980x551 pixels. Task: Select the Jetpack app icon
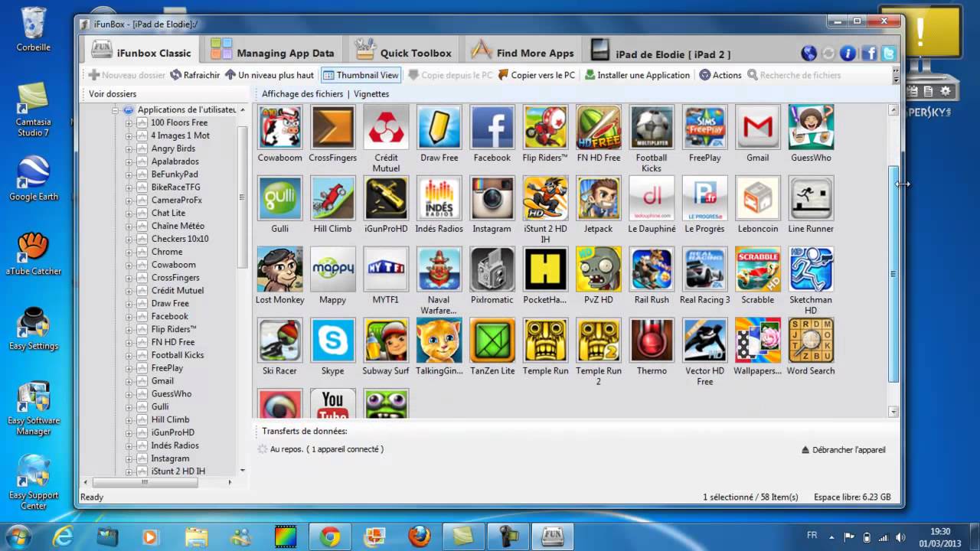[x=599, y=198]
